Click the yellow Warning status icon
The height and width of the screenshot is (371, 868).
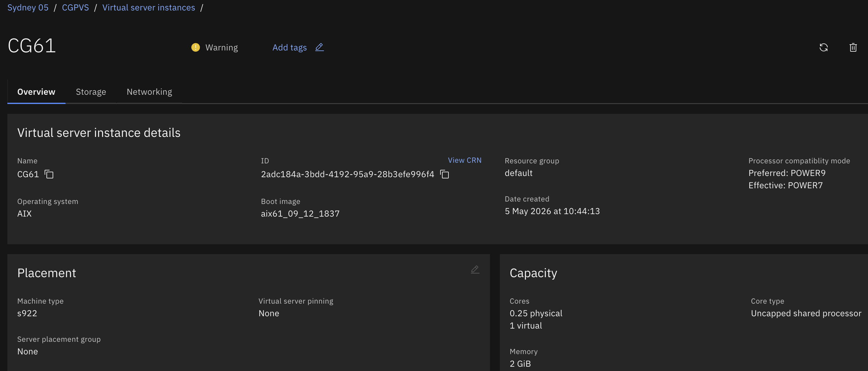coord(195,47)
